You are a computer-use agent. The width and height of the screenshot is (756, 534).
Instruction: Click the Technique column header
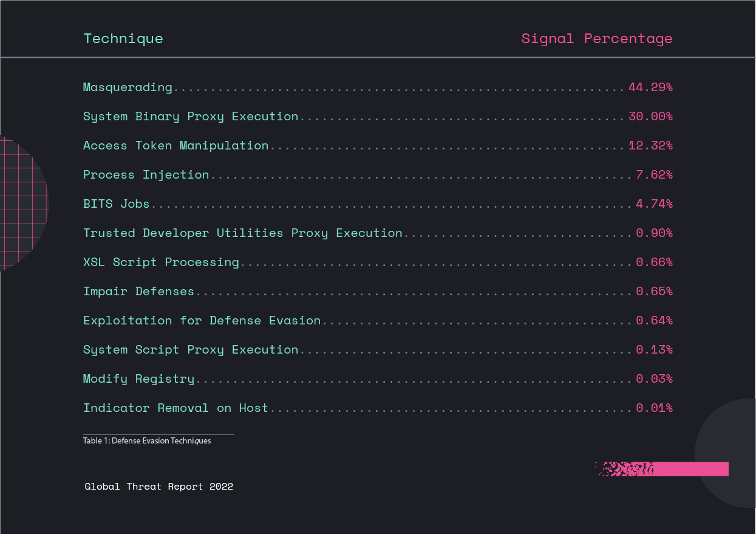(x=123, y=38)
